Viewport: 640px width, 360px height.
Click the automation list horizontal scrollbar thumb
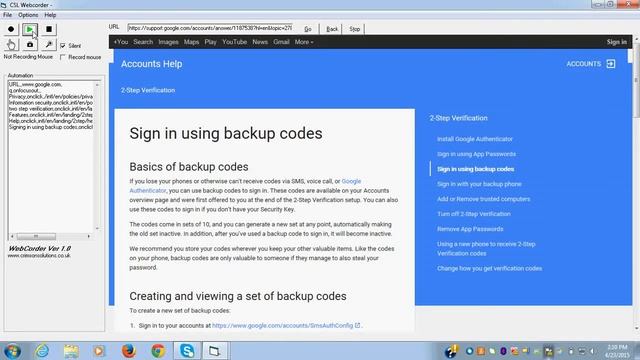(x=36, y=236)
